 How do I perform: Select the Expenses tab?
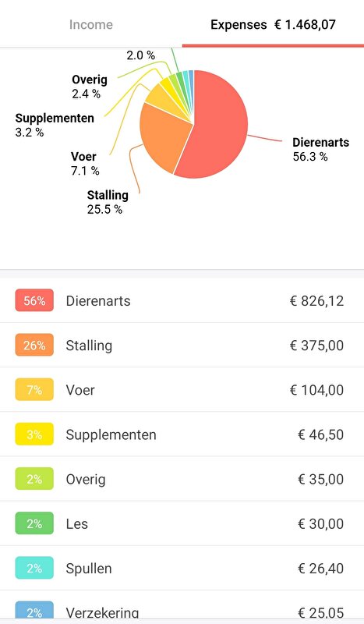coord(273,24)
